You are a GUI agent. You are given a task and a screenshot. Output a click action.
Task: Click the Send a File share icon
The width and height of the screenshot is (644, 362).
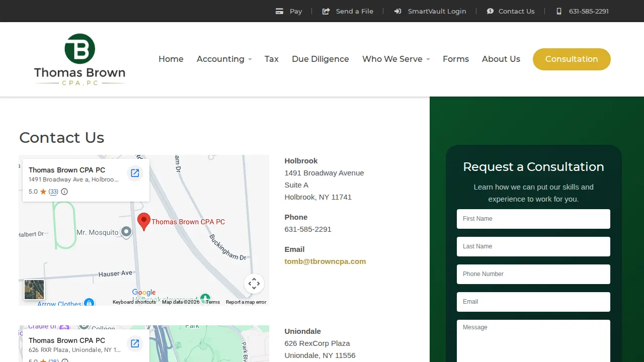[x=326, y=11]
